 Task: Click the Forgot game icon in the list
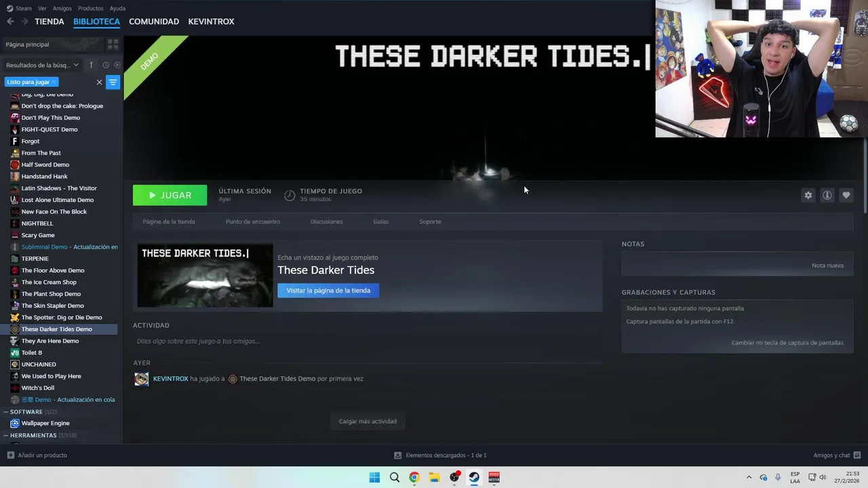click(15, 141)
